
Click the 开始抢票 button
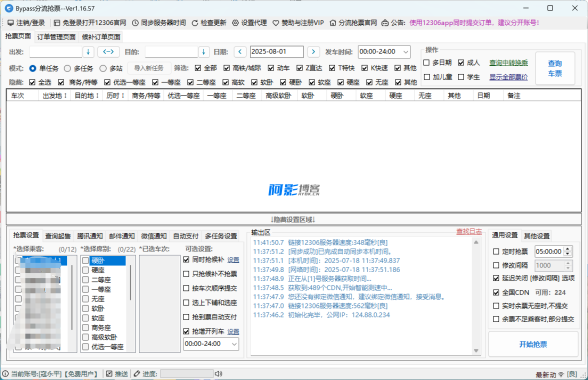pos(533,344)
